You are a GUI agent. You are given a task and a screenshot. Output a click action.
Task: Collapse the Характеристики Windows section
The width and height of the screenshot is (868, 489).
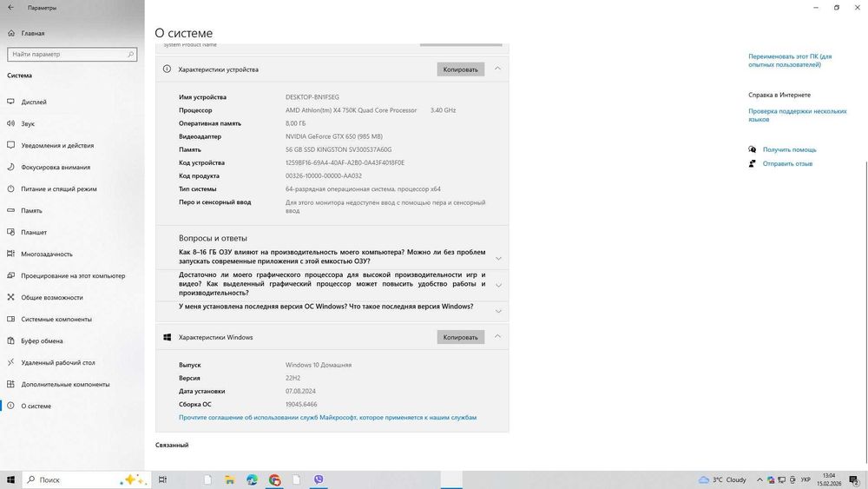[x=497, y=336]
